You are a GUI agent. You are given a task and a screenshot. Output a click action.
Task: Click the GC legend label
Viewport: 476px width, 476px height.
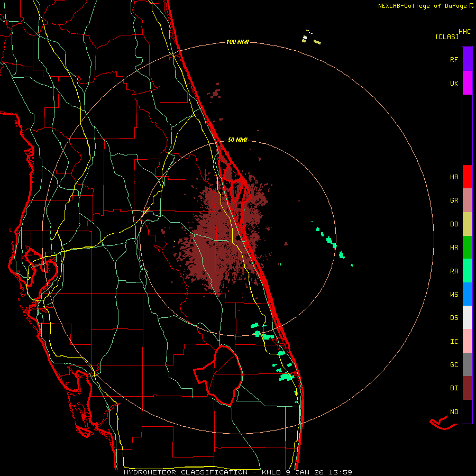point(454,364)
